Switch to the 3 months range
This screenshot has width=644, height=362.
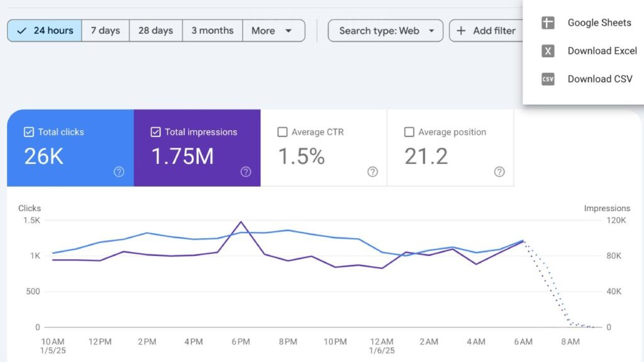click(x=213, y=31)
